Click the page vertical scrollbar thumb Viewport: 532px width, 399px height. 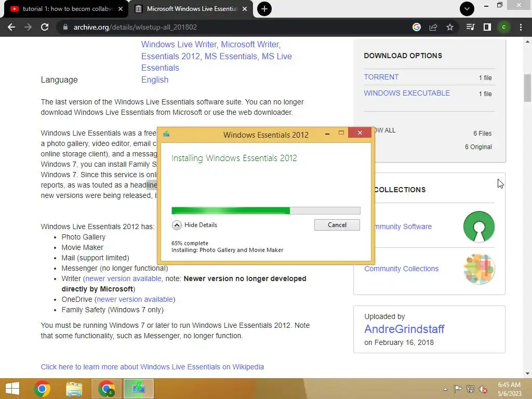click(527, 88)
